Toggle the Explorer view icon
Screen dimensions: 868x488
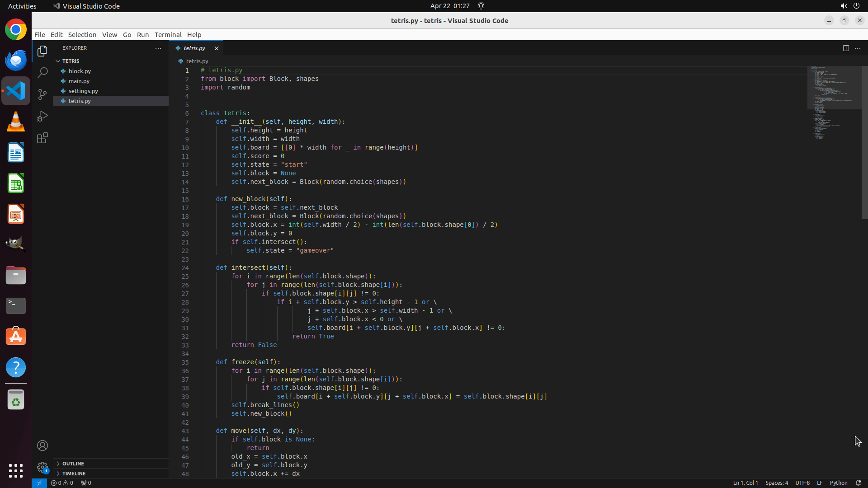(42, 51)
